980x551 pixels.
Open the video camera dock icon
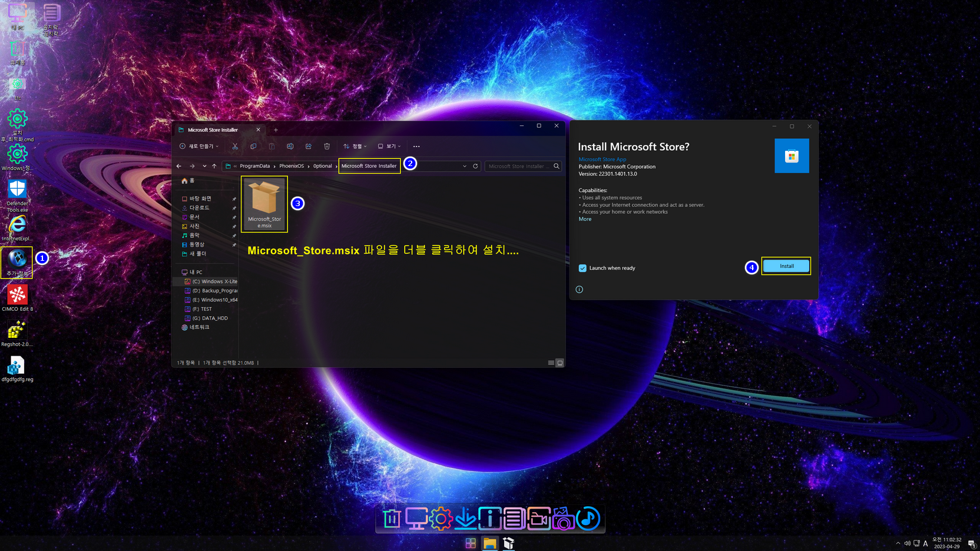coord(539,519)
